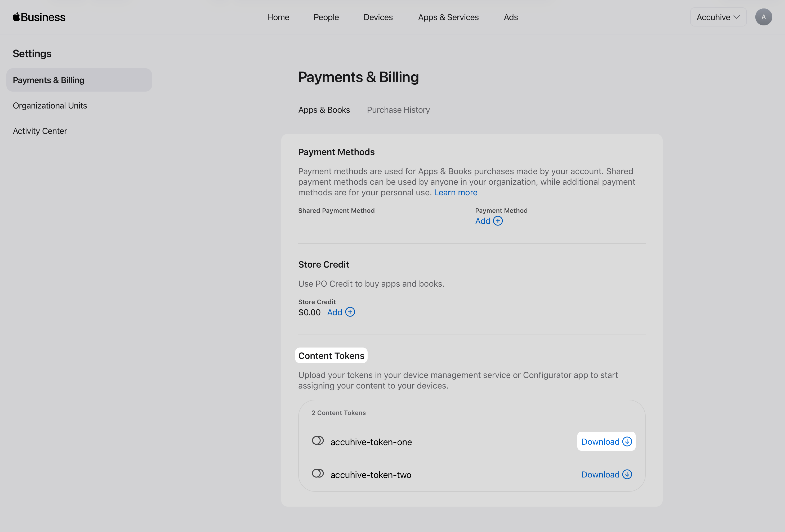Open the Devices section
The width and height of the screenshot is (785, 532).
pyautogui.click(x=378, y=17)
